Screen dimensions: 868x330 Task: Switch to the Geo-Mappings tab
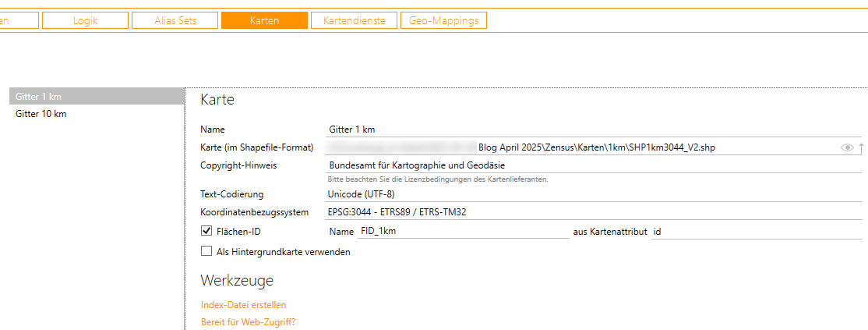444,21
